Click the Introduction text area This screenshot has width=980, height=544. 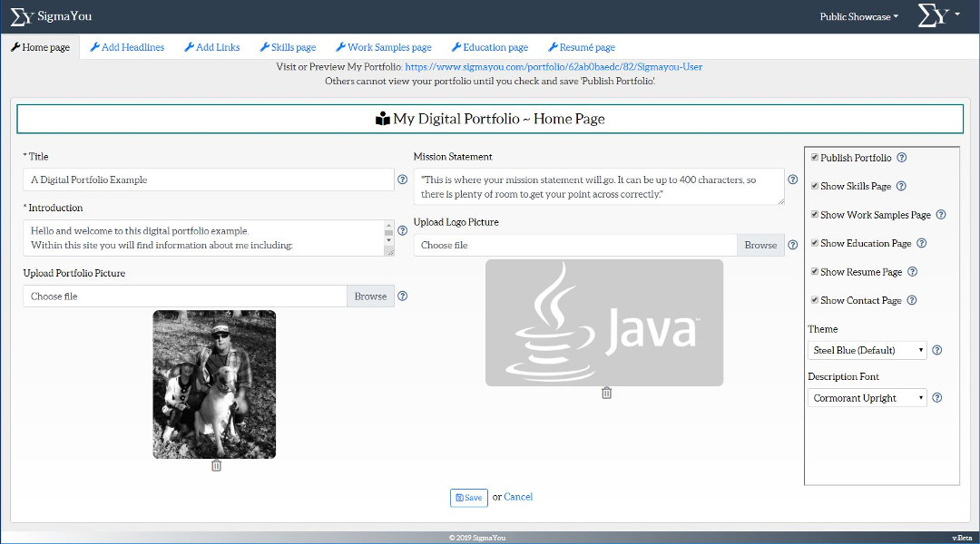pyautogui.click(x=204, y=238)
